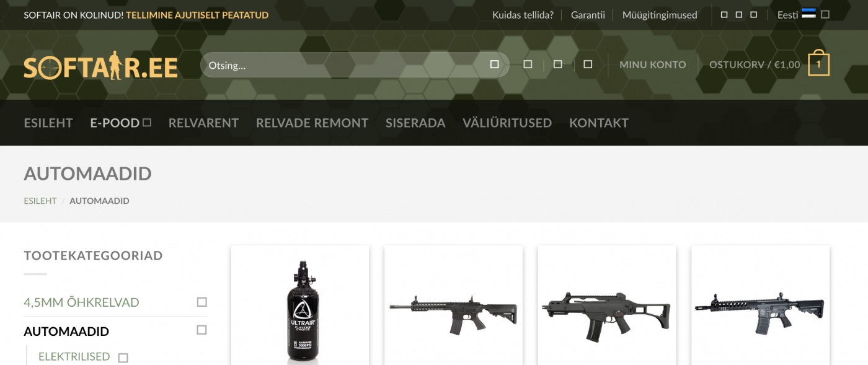Expand the E-POOD menu dropdown

[147, 123]
